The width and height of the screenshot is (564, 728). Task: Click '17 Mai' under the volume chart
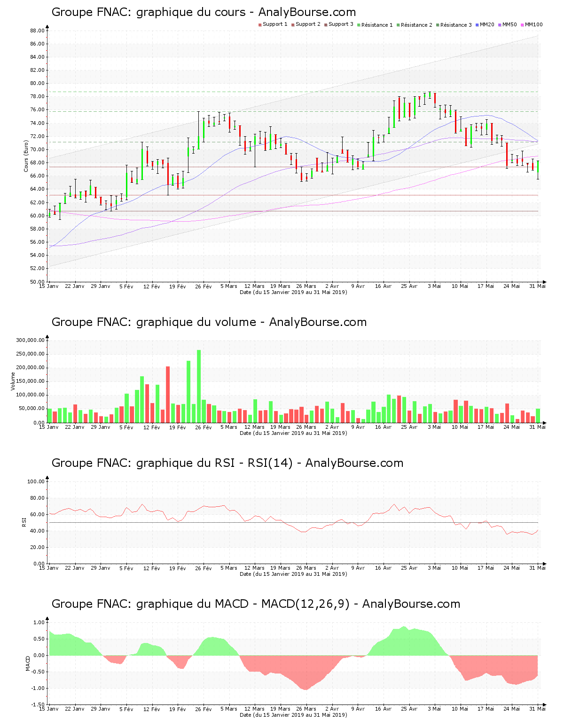point(486,427)
